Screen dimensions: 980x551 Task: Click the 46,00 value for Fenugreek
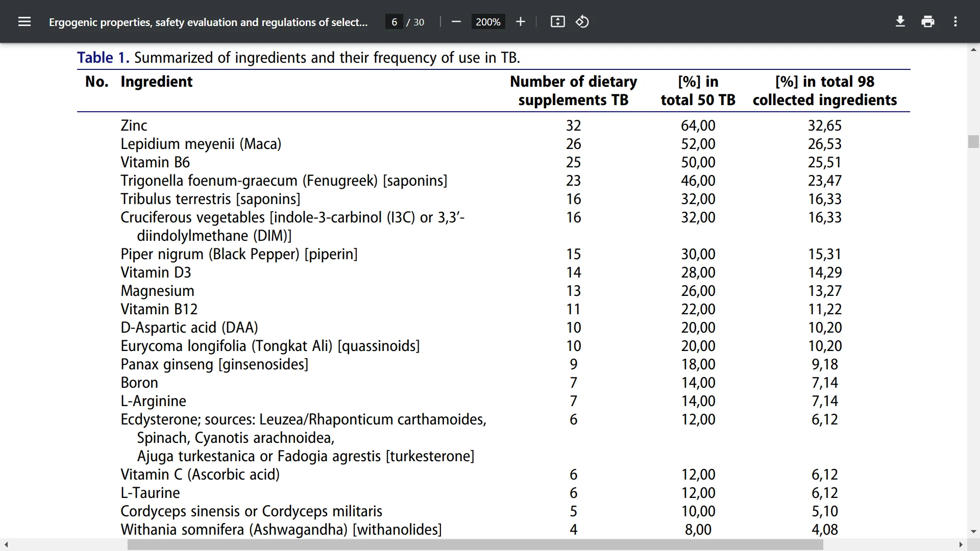pos(698,181)
